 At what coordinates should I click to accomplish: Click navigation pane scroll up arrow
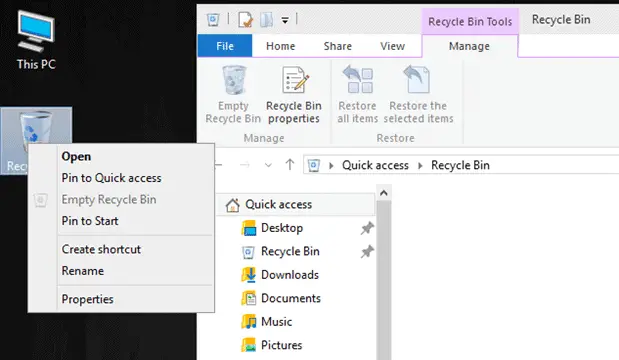click(x=384, y=193)
